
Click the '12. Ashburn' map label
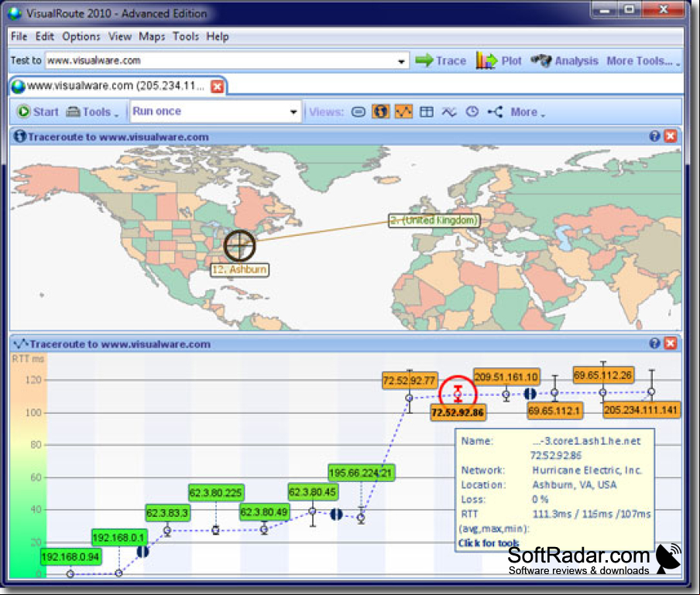click(x=240, y=270)
